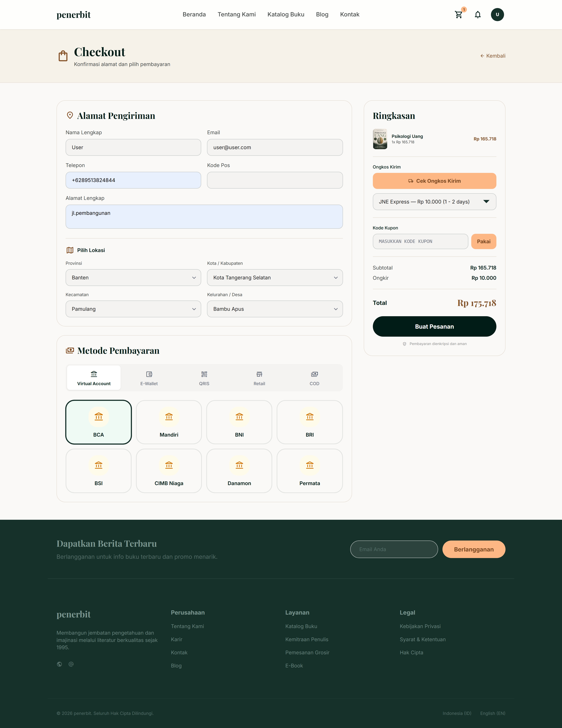The width and height of the screenshot is (562, 728).
Task: Open Tentang Kami in top navigation
Action: tap(237, 14)
